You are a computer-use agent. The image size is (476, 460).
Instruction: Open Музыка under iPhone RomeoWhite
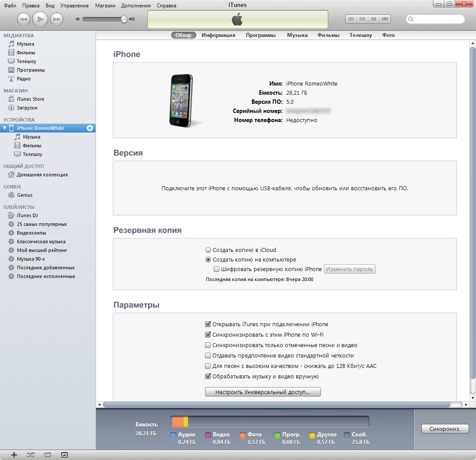pyautogui.click(x=32, y=137)
